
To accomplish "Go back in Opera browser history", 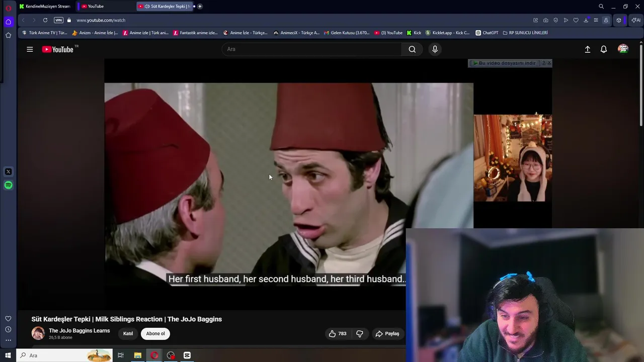I will [23, 20].
